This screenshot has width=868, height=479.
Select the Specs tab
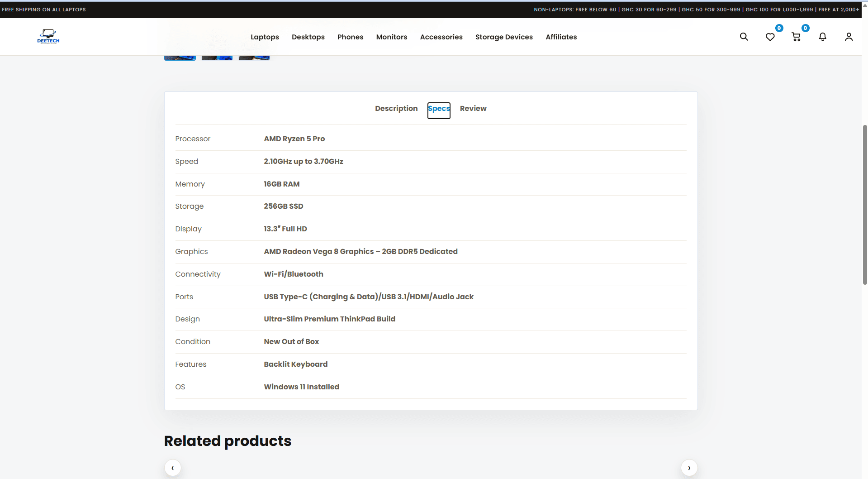click(439, 110)
